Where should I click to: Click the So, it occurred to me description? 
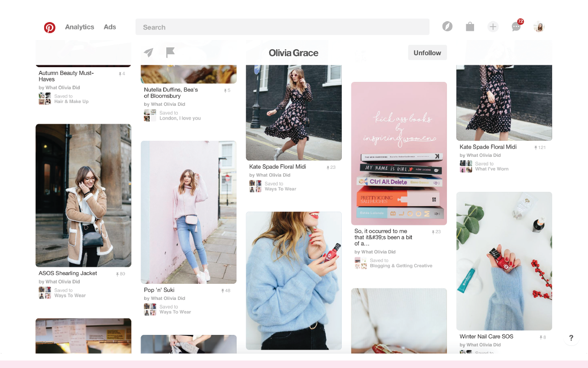[384, 237]
